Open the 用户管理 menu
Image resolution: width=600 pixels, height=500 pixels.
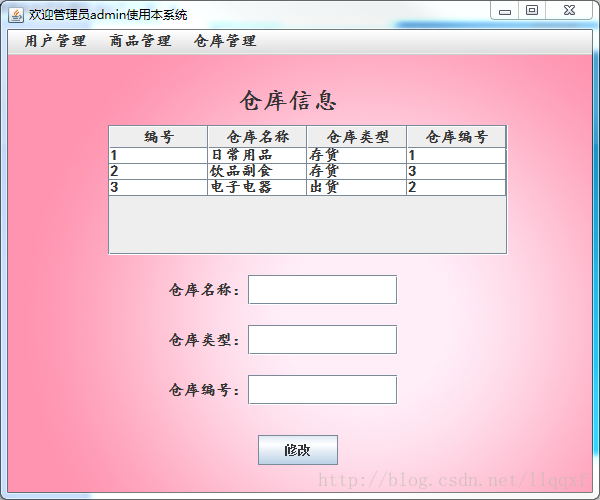(x=55, y=41)
